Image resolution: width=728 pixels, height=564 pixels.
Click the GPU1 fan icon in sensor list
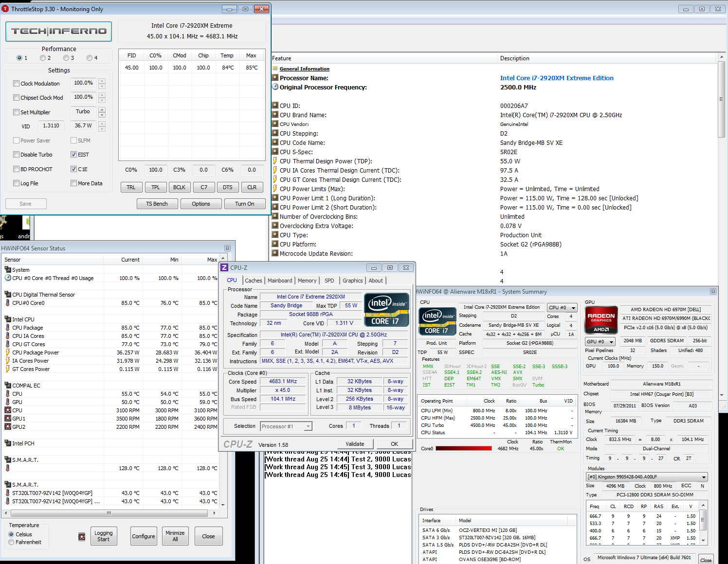pyautogui.click(x=8, y=419)
